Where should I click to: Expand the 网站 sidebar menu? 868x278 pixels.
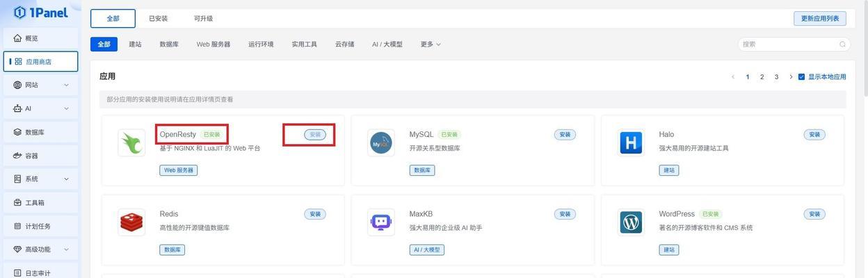(x=40, y=85)
